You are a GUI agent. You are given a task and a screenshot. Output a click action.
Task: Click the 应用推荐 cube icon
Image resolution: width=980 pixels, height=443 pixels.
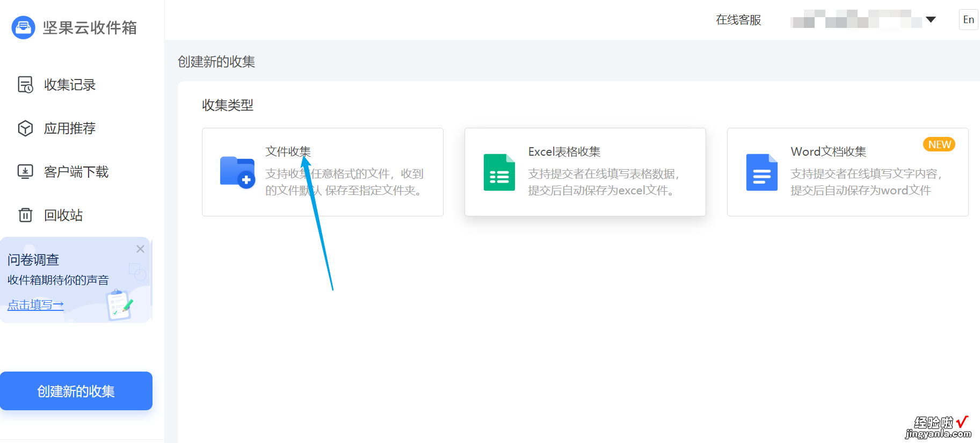(x=25, y=128)
